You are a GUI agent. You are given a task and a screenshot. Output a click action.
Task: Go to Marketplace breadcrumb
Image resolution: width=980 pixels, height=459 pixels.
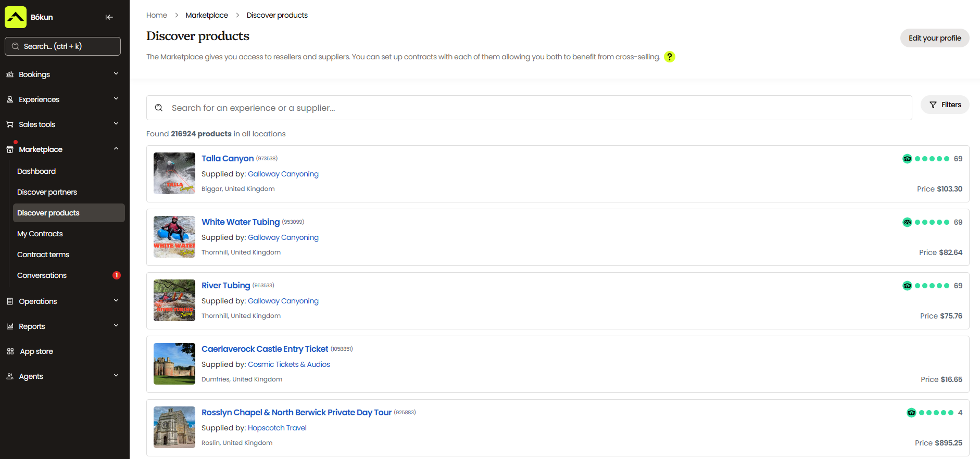click(207, 15)
